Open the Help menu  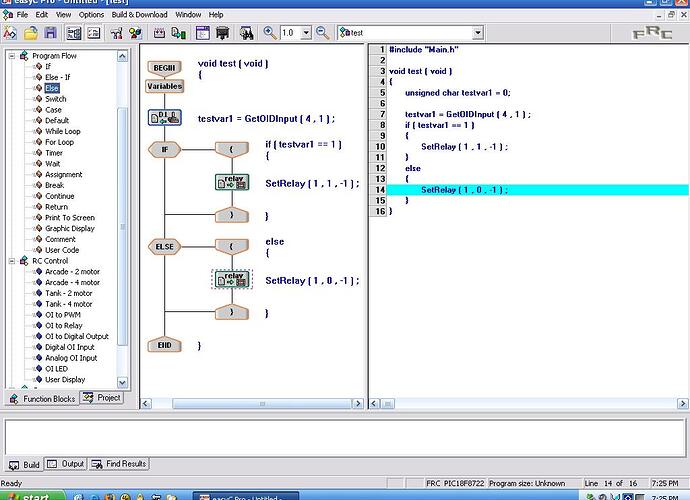216,15
